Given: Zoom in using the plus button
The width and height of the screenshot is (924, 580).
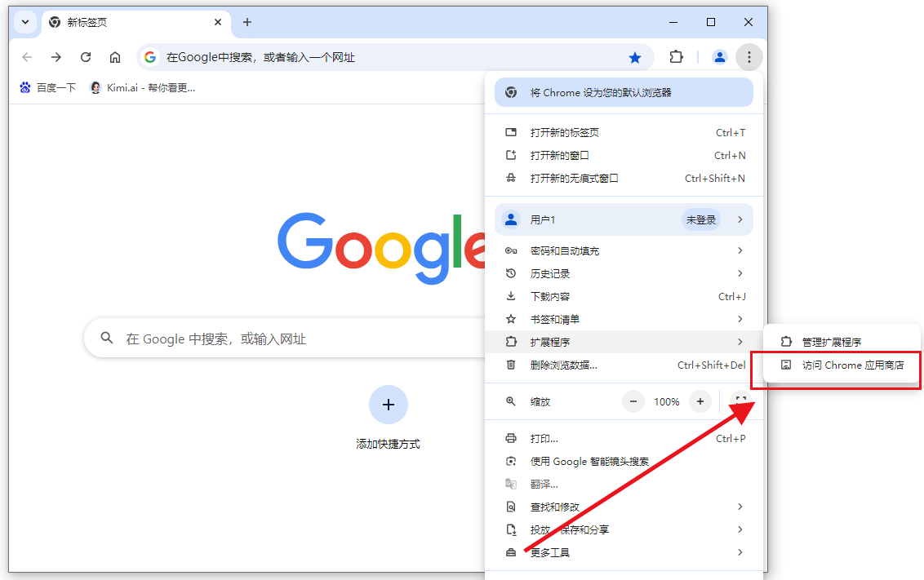Looking at the screenshot, I should [700, 401].
